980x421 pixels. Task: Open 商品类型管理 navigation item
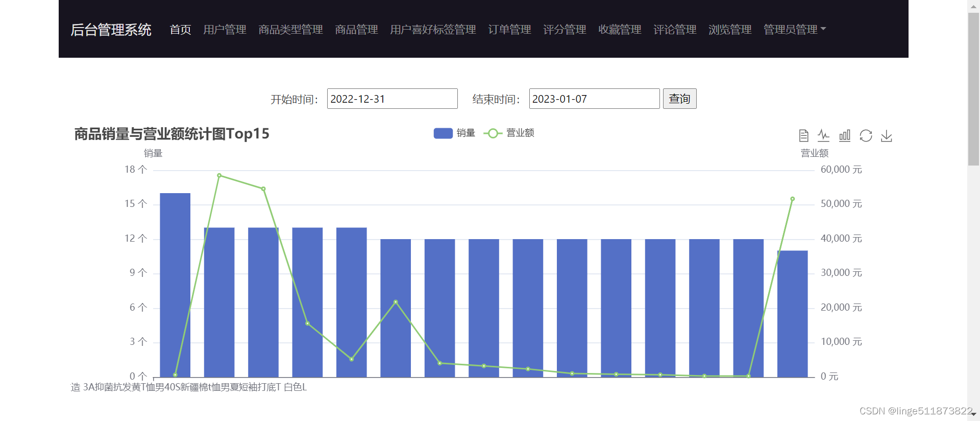click(x=290, y=30)
